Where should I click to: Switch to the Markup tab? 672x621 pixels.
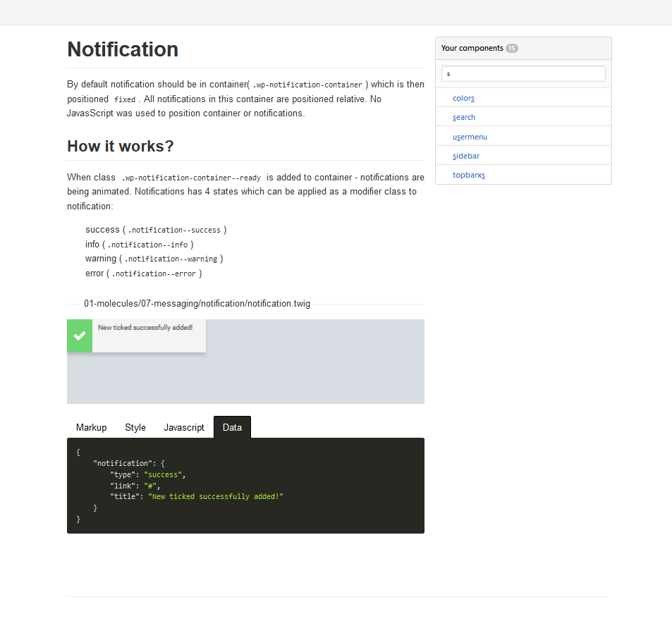coord(91,427)
